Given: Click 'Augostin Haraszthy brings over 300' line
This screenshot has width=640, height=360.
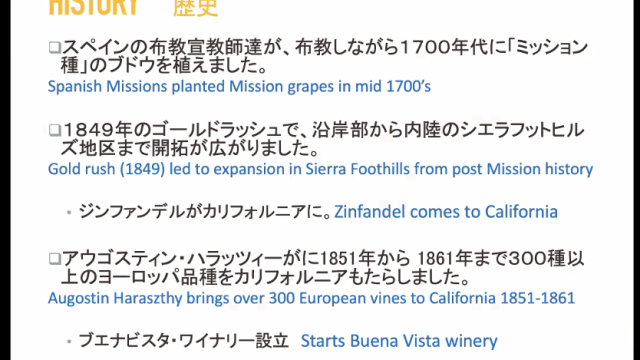Looking at the screenshot, I should pyautogui.click(x=311, y=298).
